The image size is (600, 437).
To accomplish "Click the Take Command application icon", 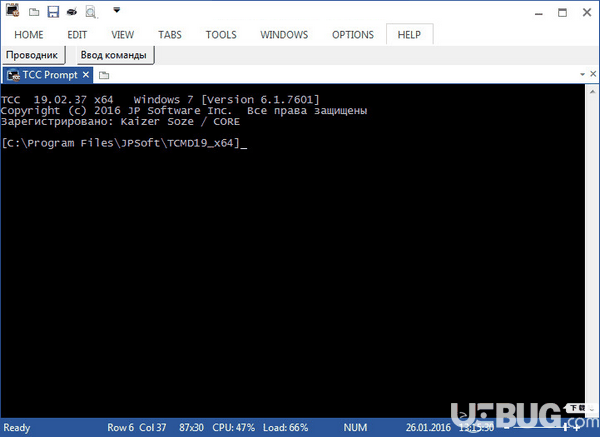I will (12, 10).
